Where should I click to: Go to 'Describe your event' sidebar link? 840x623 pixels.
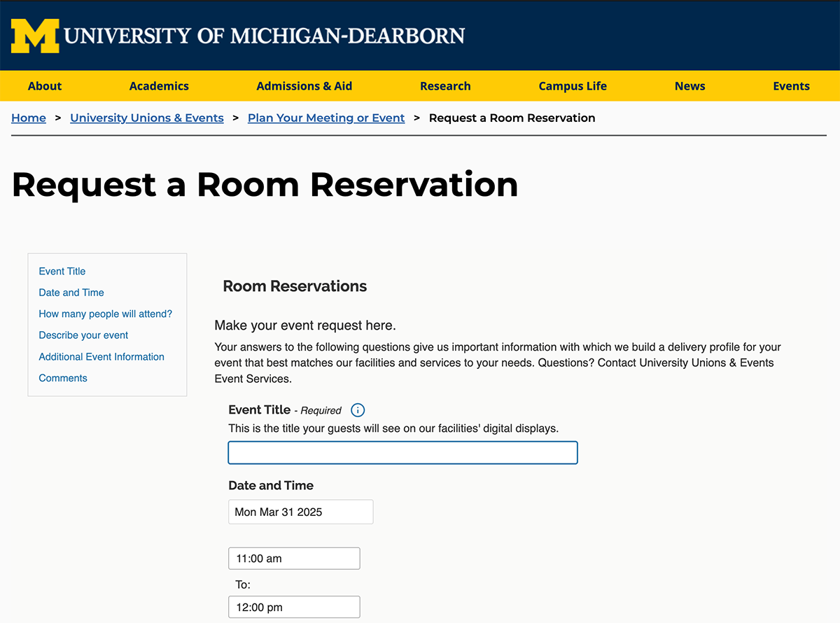click(83, 335)
